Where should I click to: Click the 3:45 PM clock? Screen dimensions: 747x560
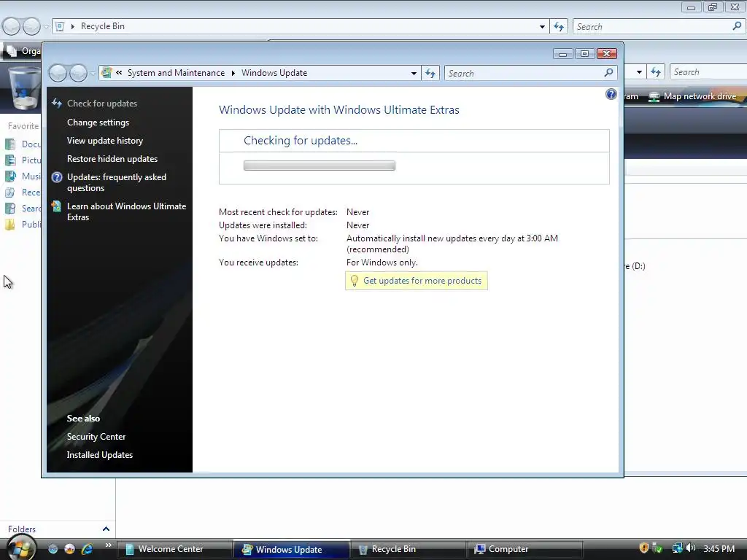coord(719,548)
